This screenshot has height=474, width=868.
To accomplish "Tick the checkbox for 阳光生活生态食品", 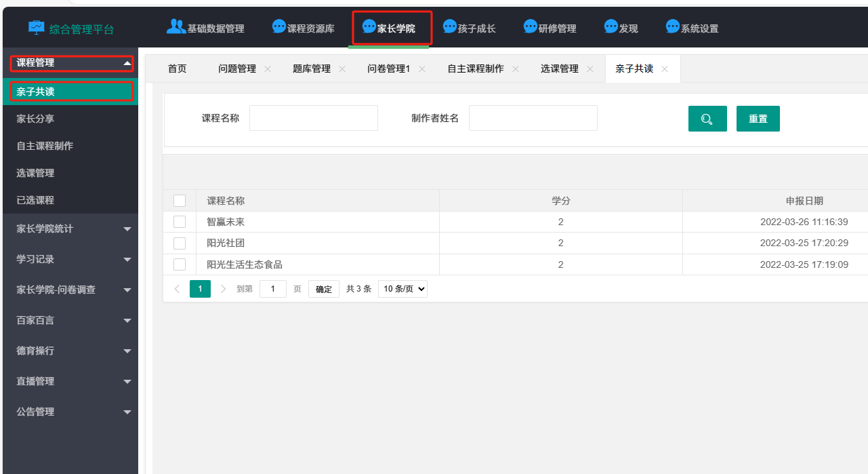I will [x=180, y=264].
